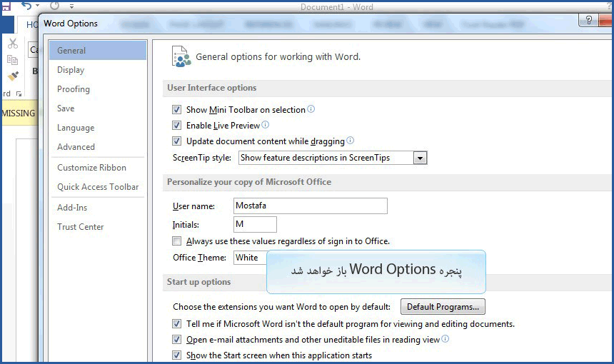The width and height of the screenshot is (614, 364).
Task: Select the General category
Action: click(x=98, y=51)
